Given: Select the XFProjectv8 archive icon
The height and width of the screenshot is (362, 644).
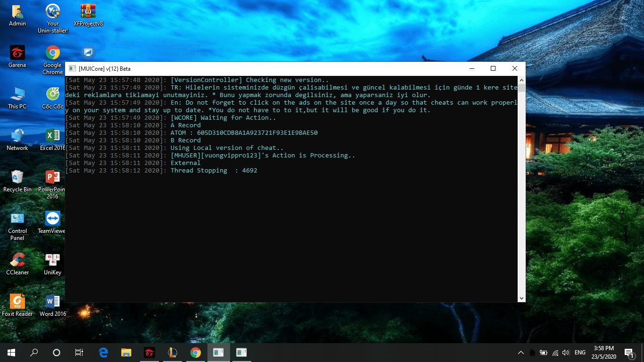Looking at the screenshot, I should [88, 15].
